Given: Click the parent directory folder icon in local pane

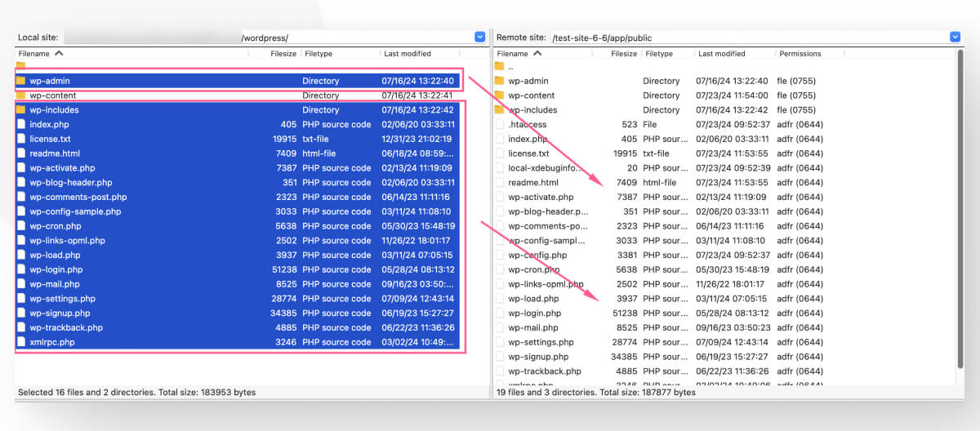Looking at the screenshot, I should (x=21, y=66).
